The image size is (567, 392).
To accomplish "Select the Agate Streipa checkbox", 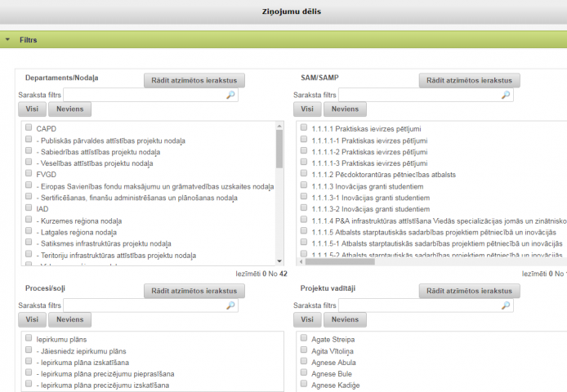I will pos(305,338).
